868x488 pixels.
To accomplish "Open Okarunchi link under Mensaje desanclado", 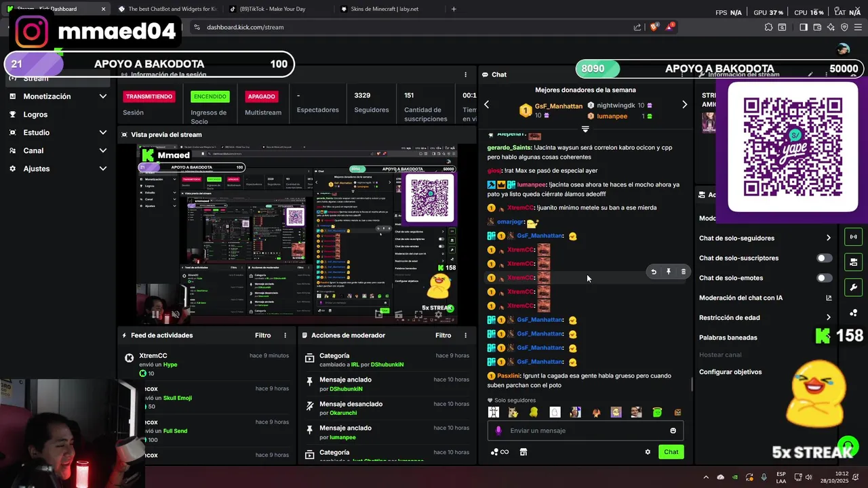I will (343, 413).
